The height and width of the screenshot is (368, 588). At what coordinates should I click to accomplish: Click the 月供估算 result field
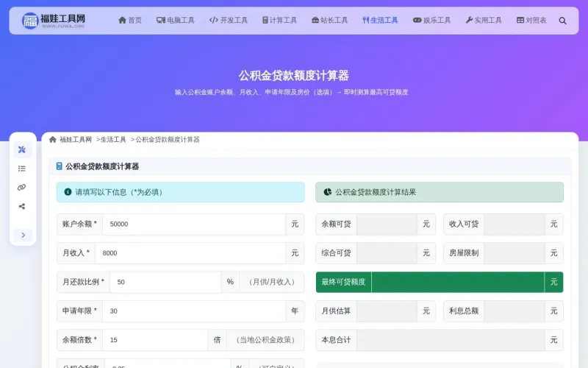[x=387, y=311]
